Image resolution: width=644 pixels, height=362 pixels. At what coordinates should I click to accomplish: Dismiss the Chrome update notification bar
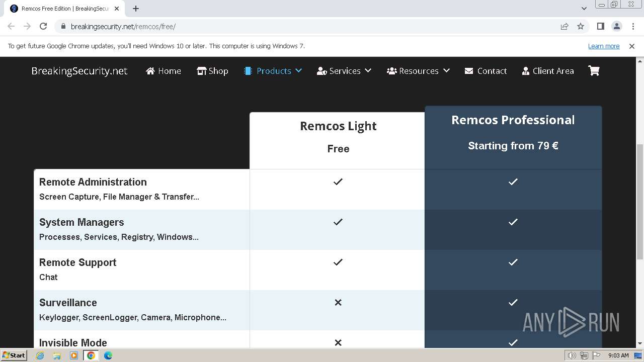(x=632, y=46)
